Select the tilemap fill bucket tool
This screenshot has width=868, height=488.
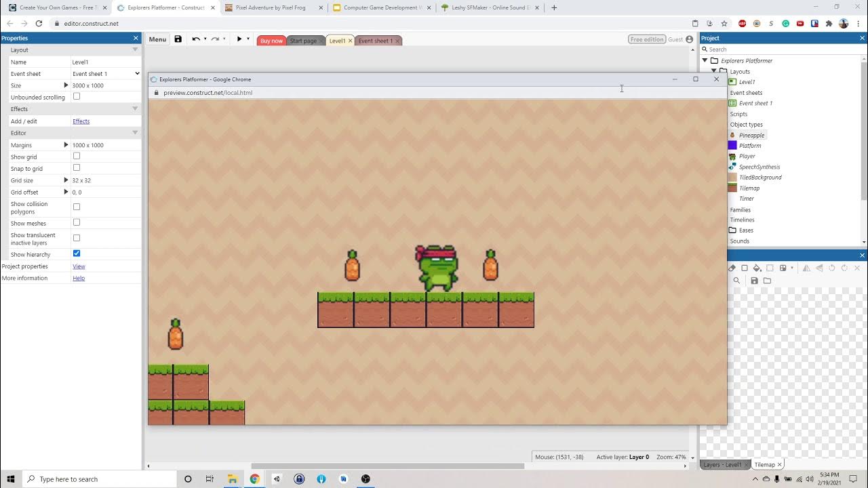[757, 268]
